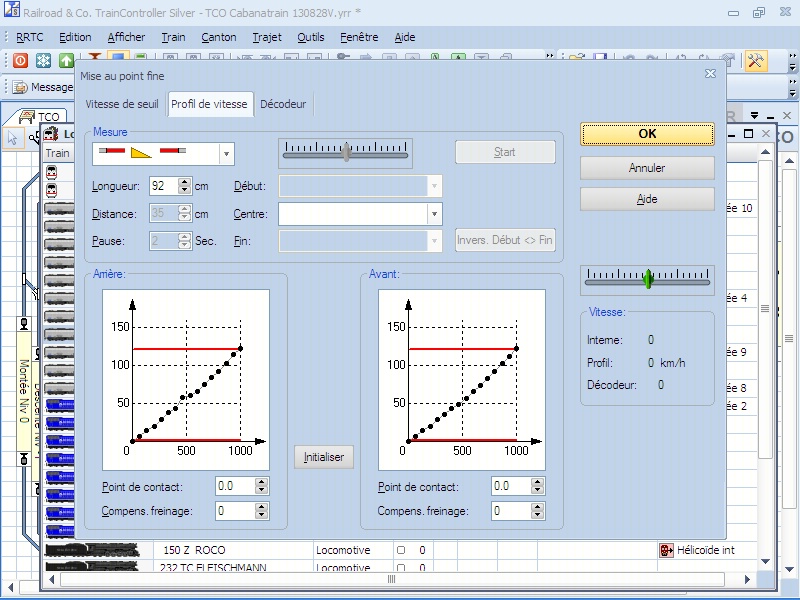
Task: Click the Arrière speed profile graph
Action: (186, 380)
